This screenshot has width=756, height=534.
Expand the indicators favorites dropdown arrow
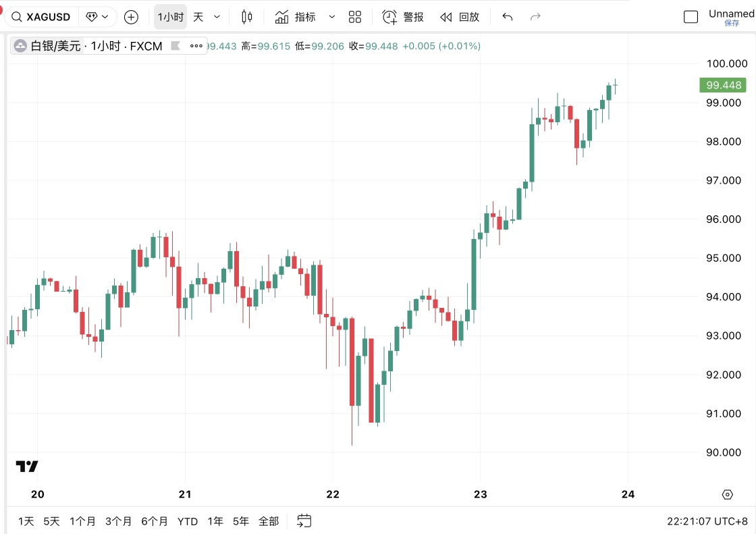331,17
